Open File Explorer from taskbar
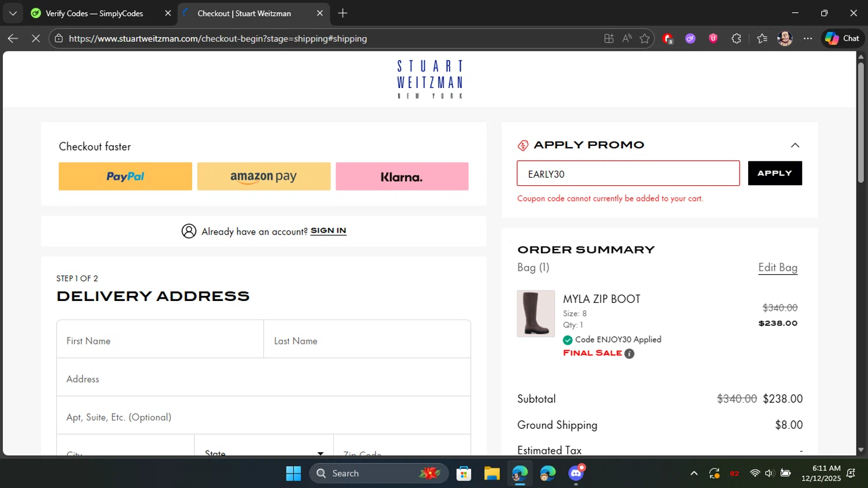This screenshot has width=868, height=488. point(492,474)
